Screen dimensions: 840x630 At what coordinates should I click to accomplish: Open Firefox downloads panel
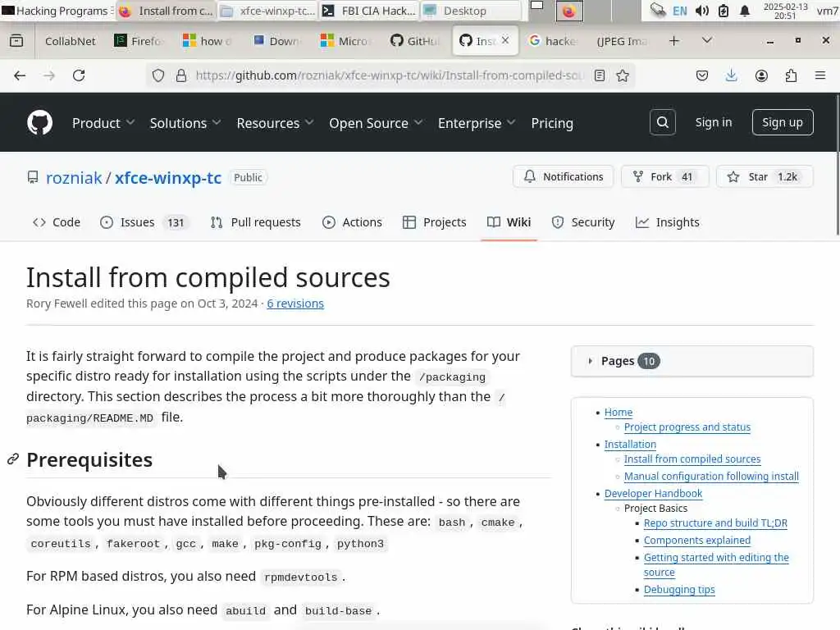tap(731, 75)
